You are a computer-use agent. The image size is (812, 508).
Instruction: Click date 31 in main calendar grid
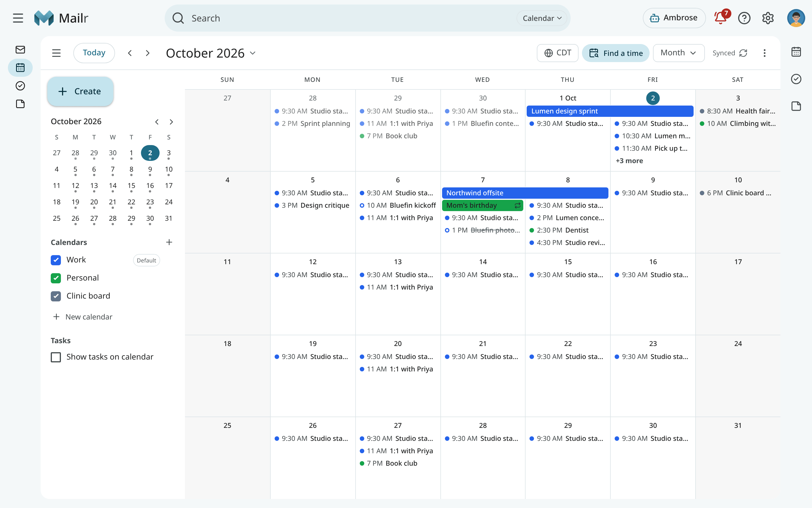pos(738,426)
